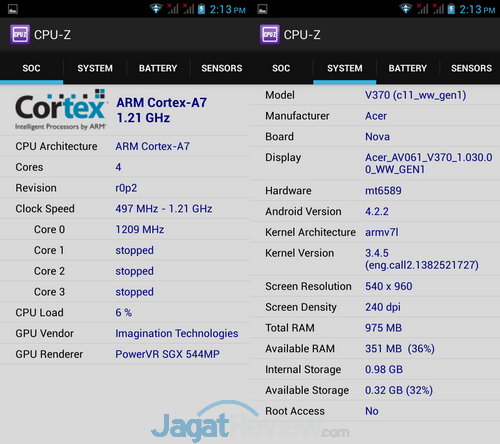The height and width of the screenshot is (444, 500).
Task: Click the Core 3 stopped value
Action: (x=134, y=292)
